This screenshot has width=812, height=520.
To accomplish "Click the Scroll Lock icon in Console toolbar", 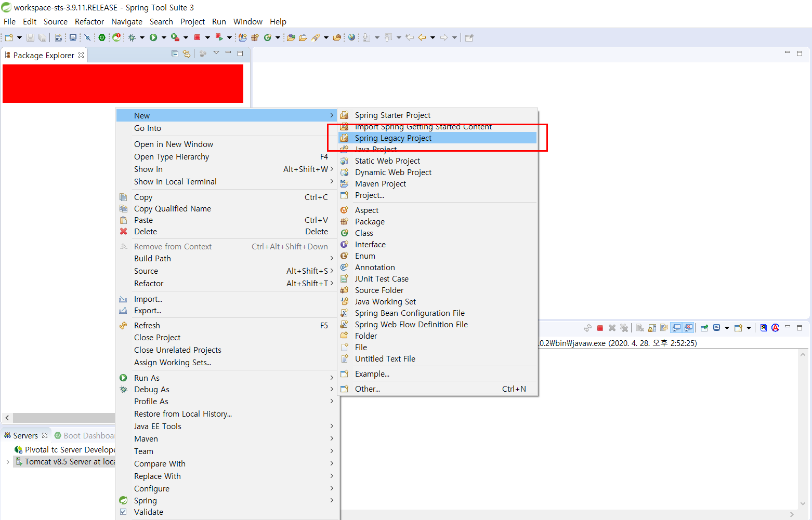I will 652,328.
